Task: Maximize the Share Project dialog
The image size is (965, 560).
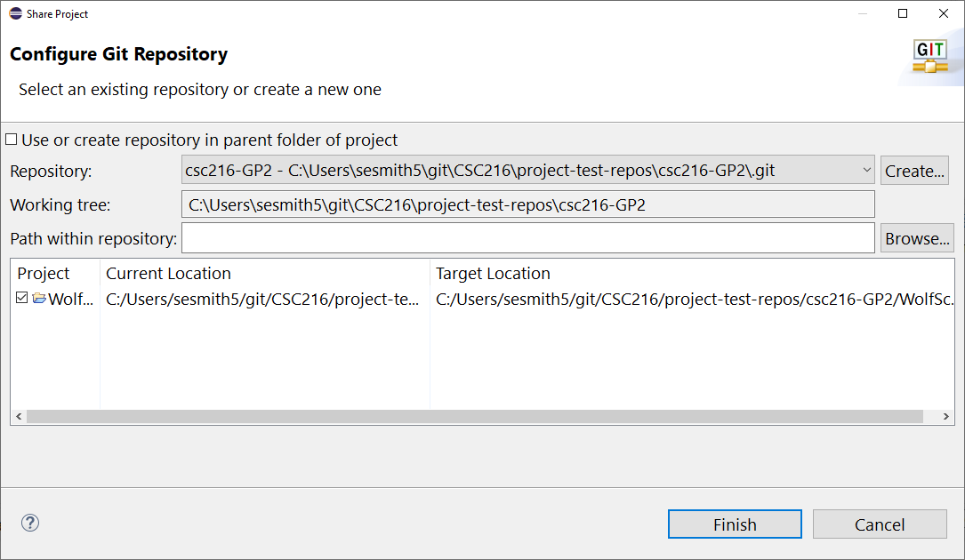Action: pyautogui.click(x=903, y=13)
